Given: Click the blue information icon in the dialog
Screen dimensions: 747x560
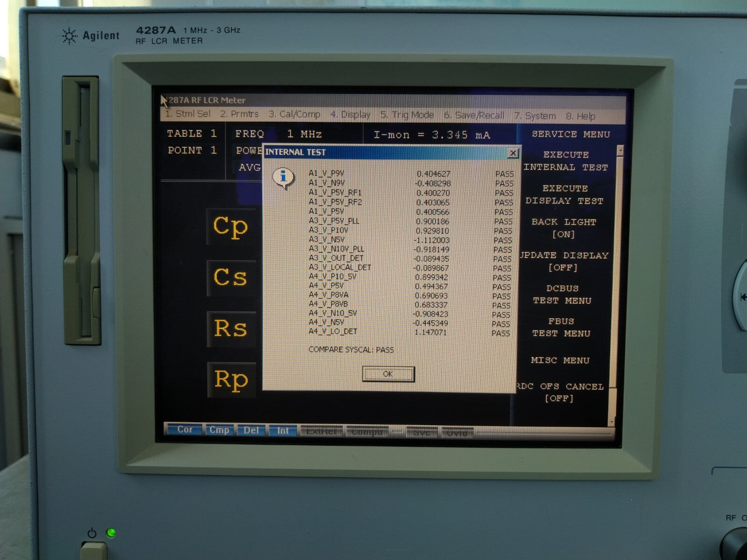Looking at the screenshot, I should [283, 178].
